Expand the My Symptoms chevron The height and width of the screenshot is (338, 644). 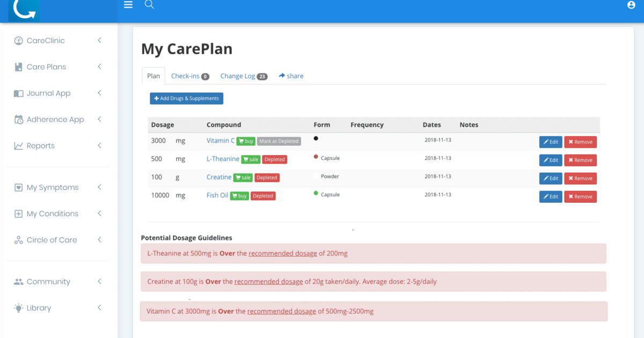click(x=99, y=187)
